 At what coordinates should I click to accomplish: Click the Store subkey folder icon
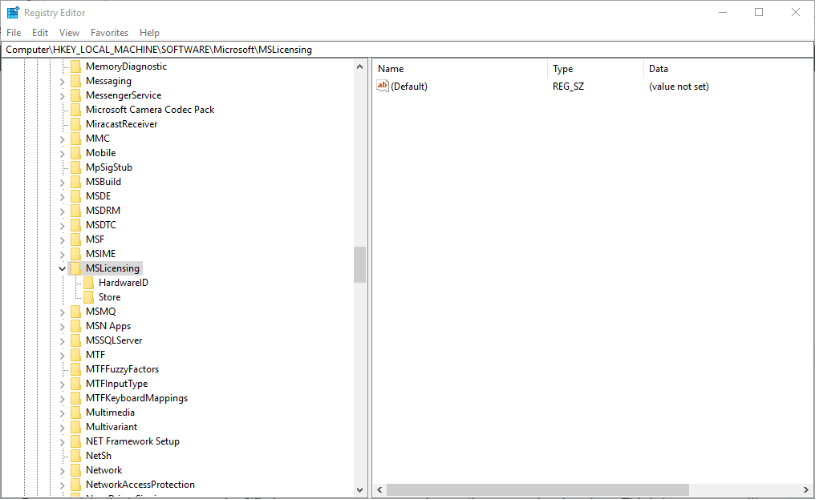coord(88,297)
